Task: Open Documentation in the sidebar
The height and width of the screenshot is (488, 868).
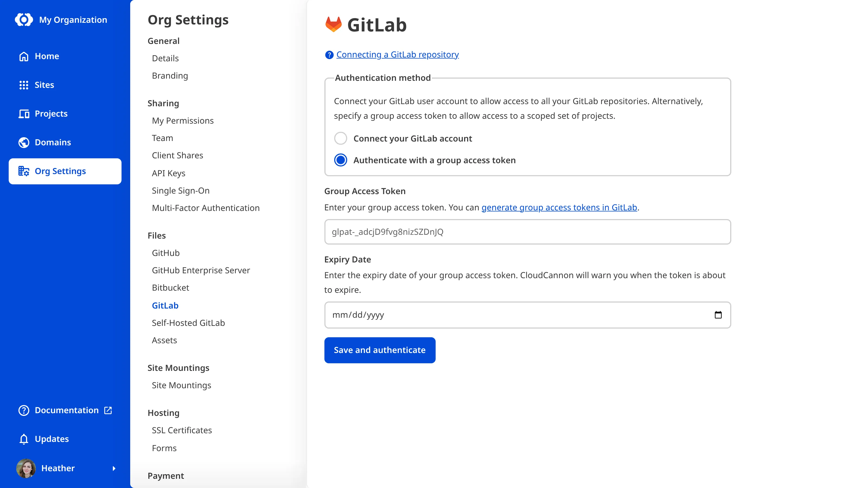Action: pyautogui.click(x=65, y=410)
